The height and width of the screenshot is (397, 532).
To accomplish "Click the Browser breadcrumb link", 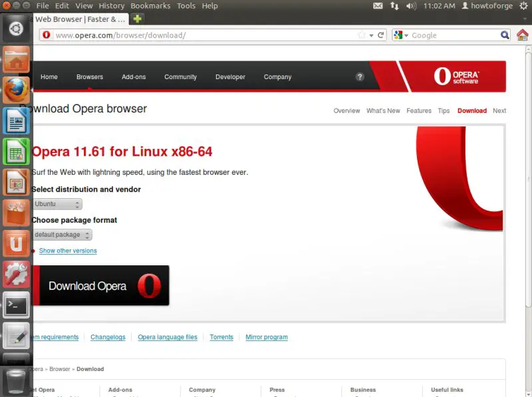I will (60, 369).
